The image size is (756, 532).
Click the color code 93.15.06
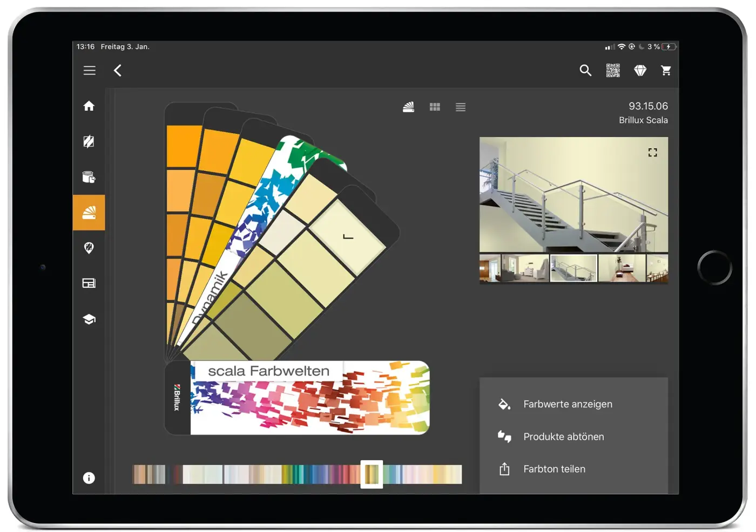tap(648, 106)
